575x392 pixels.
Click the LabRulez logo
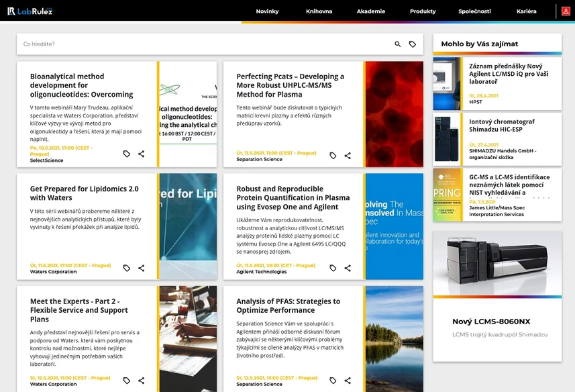tap(30, 11)
